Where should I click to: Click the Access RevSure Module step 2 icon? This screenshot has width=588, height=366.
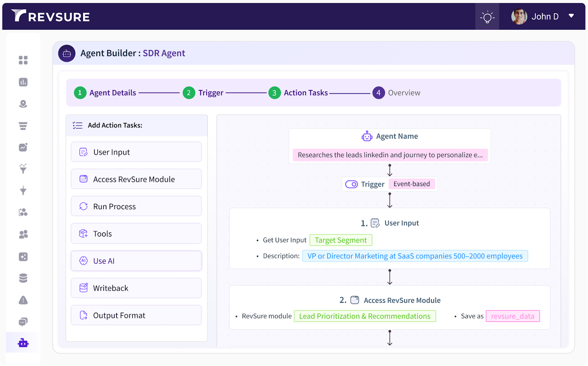click(355, 300)
